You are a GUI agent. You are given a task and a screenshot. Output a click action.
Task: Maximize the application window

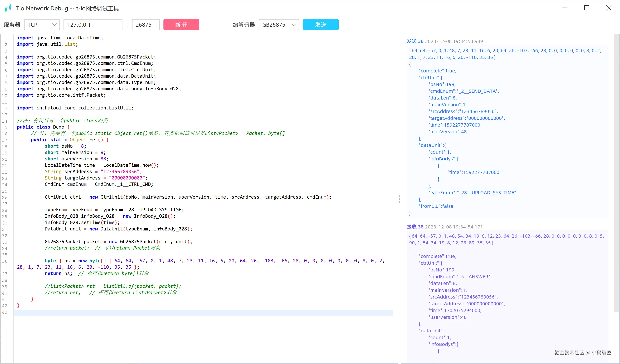pos(587,8)
